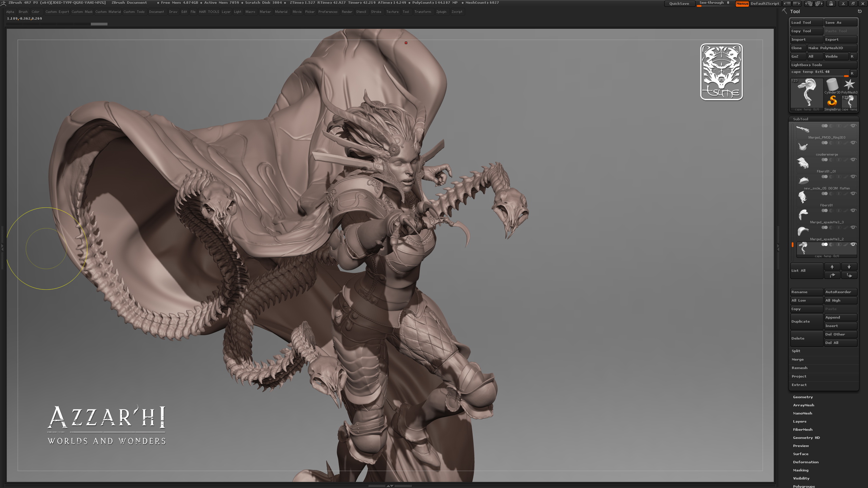Toggle polypaint brush icon on Fibers81 subtool

tap(846, 194)
